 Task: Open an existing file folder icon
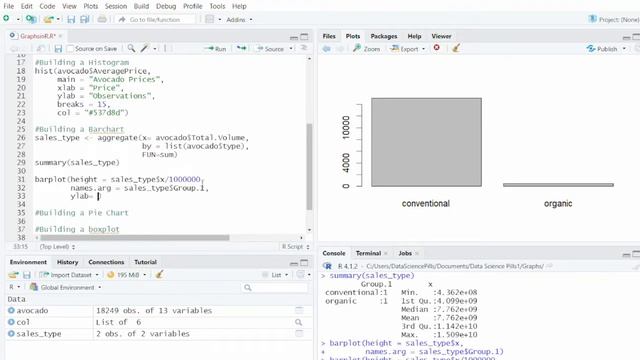click(x=49, y=19)
